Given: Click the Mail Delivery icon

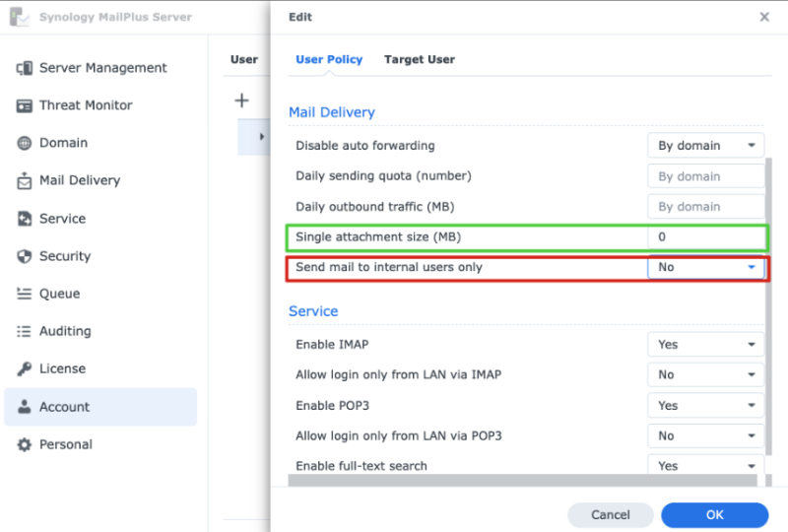Looking at the screenshot, I should click(x=25, y=181).
